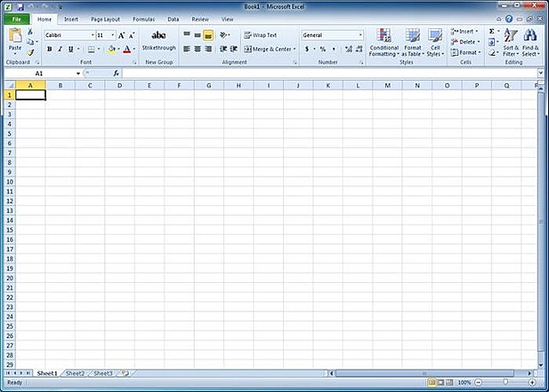The image size is (549, 392).
Task: Open the Calibri font name dropdown
Action: point(93,35)
